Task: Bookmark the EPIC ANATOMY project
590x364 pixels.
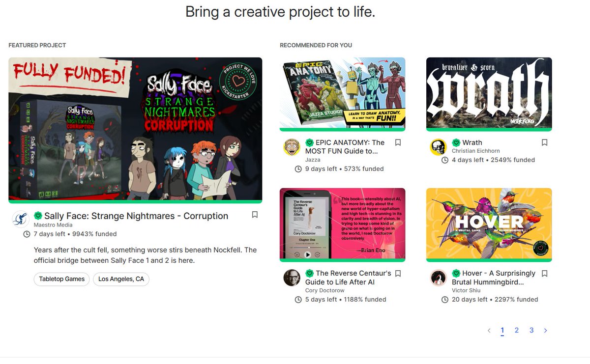Action: [398, 142]
